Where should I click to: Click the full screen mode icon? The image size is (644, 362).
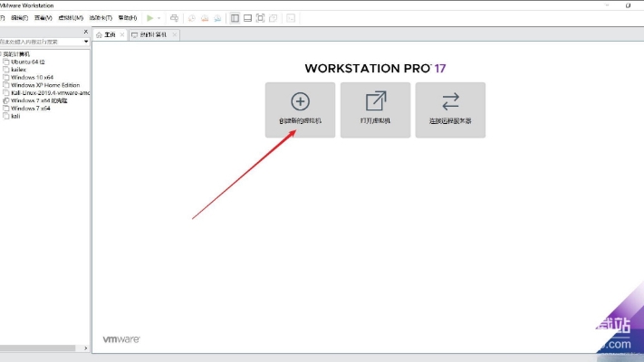click(260, 18)
